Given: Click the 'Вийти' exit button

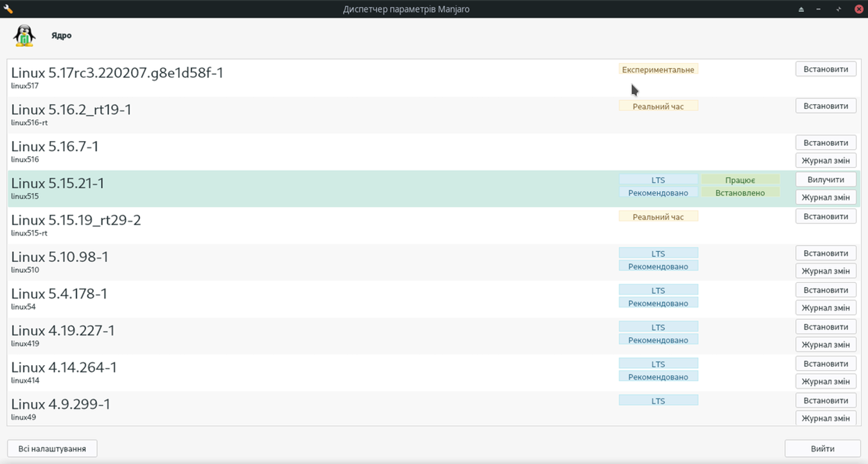Looking at the screenshot, I should coord(822,449).
